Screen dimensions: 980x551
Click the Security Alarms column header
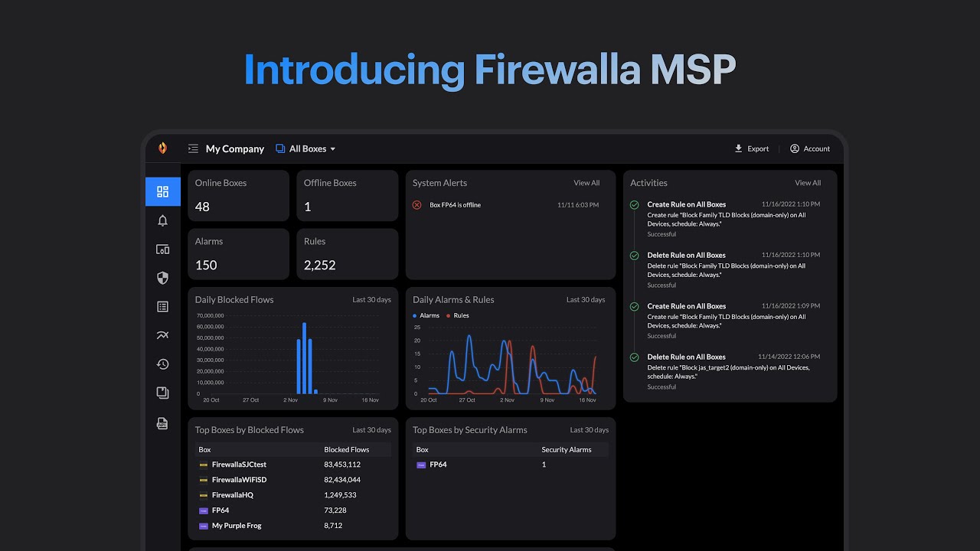click(x=567, y=450)
